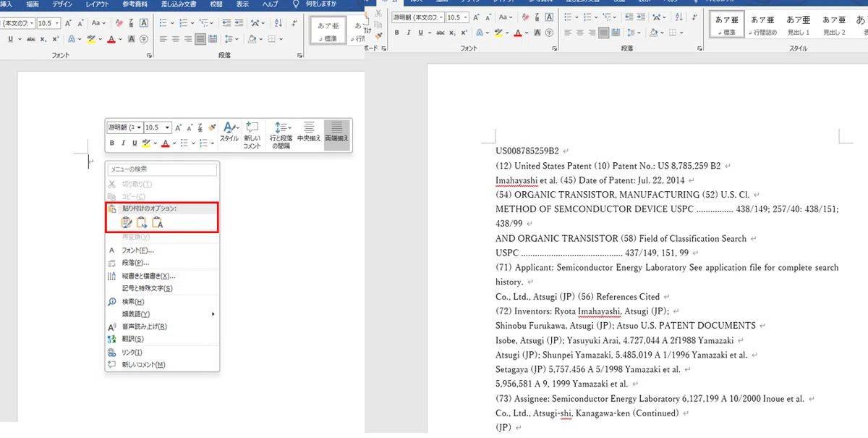Open font group dialog launcher in left window
Viewport: 868px width, 438px height.
150,56
